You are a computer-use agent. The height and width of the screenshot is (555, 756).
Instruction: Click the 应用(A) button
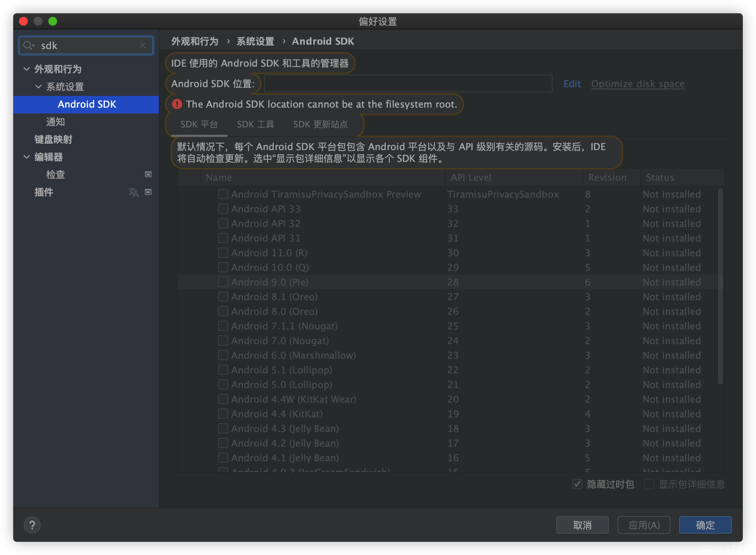[x=644, y=525]
